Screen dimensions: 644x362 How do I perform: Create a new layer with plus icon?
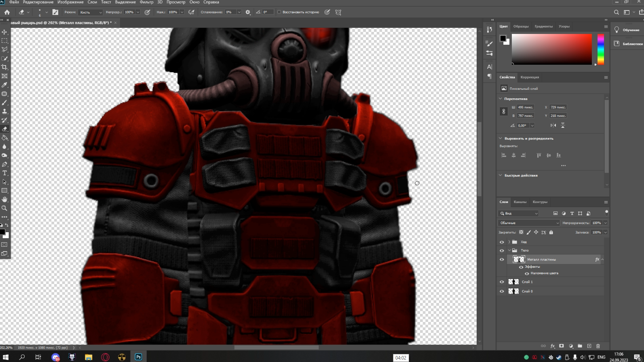point(589,346)
